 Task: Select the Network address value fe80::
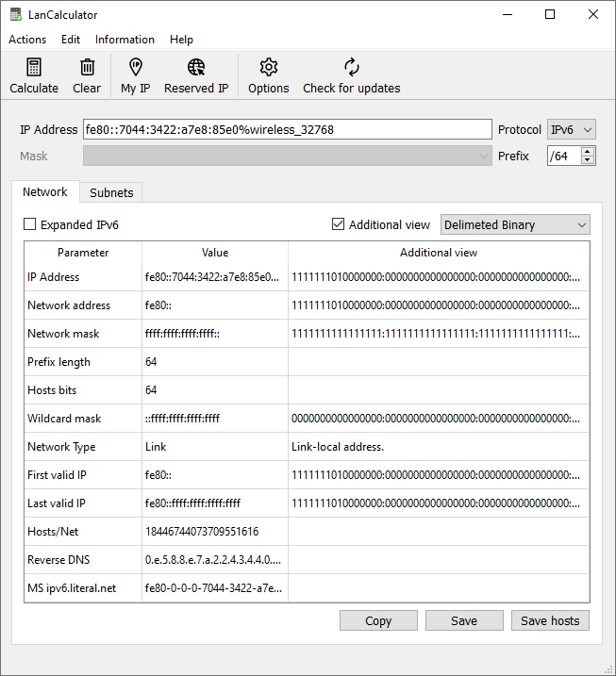[x=215, y=305]
